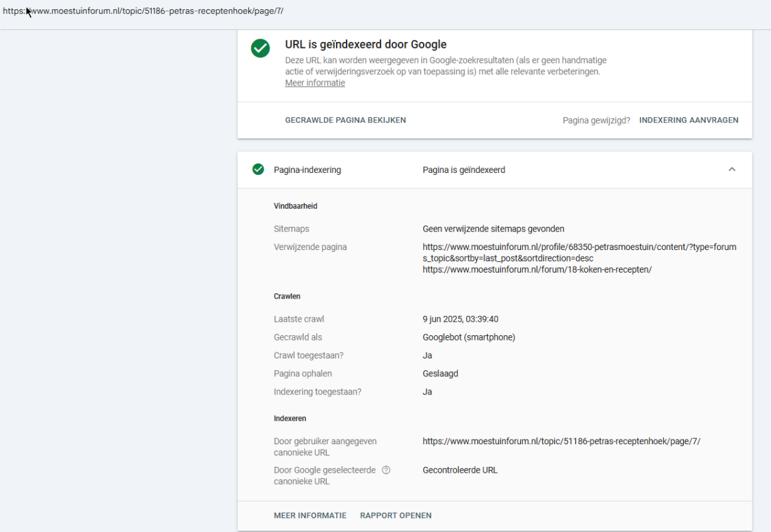Click the 'Pagina is geïndexeerd' status text
771x532 pixels.
click(x=464, y=170)
